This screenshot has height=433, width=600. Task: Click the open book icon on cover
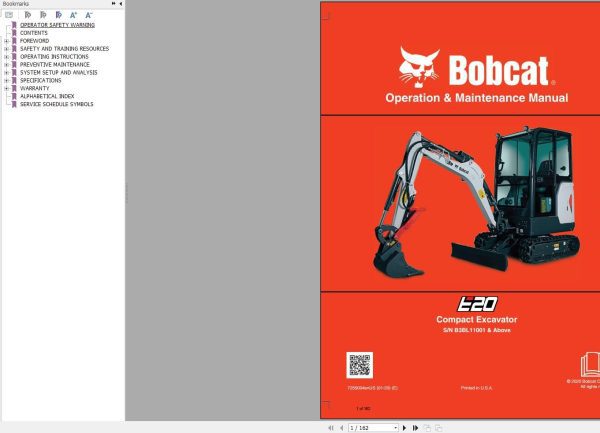click(590, 365)
